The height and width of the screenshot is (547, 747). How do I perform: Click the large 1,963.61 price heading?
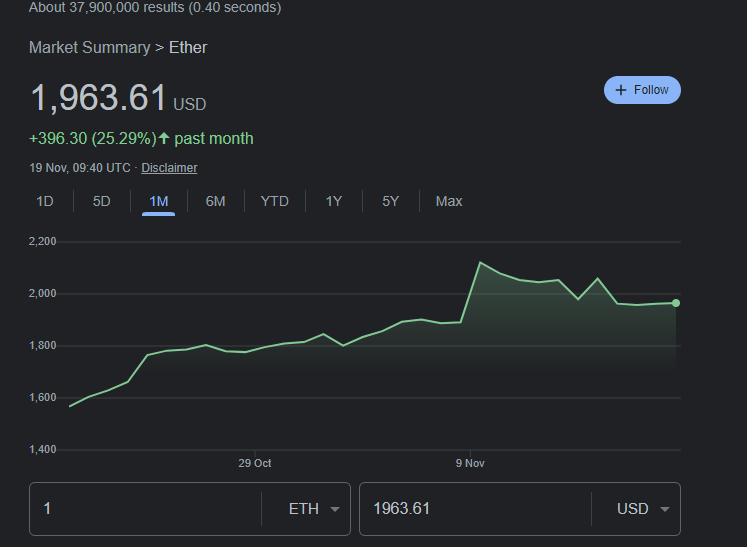[x=98, y=98]
